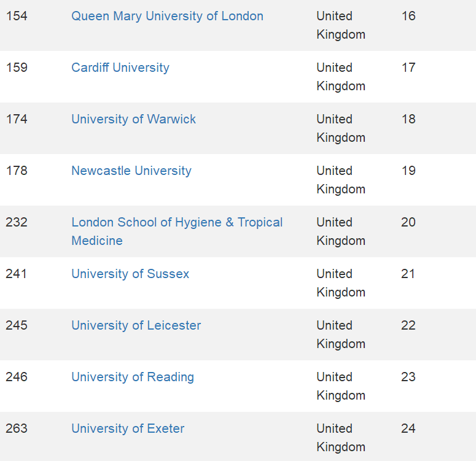Follow the University of Exeter link
Viewport: 476px width, 461px height.
point(128,428)
